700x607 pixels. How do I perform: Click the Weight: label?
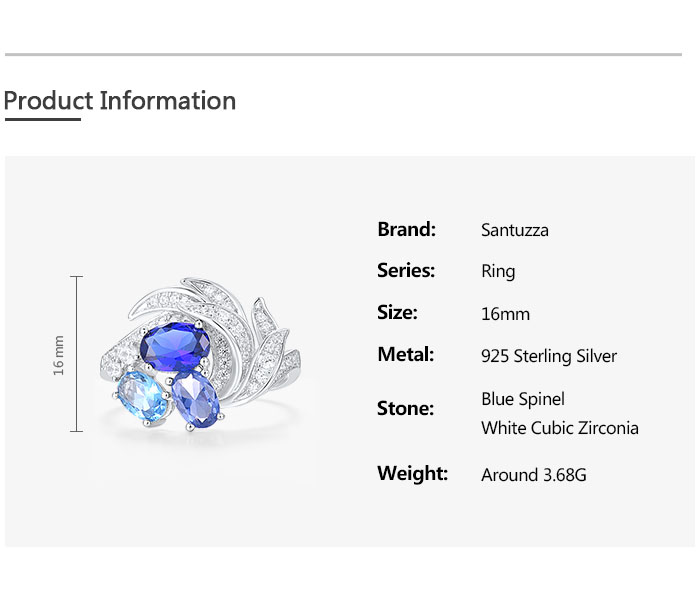click(x=412, y=473)
